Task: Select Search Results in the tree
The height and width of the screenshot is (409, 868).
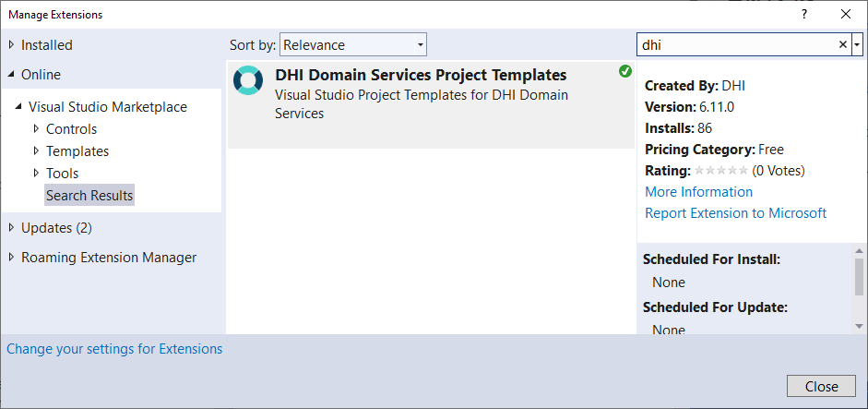Action: tap(89, 195)
